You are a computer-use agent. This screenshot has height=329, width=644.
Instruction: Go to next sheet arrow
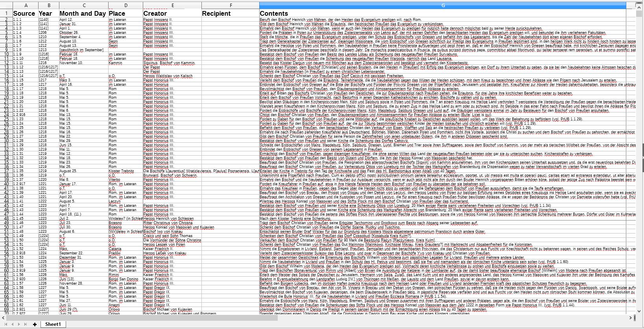pos(18,324)
